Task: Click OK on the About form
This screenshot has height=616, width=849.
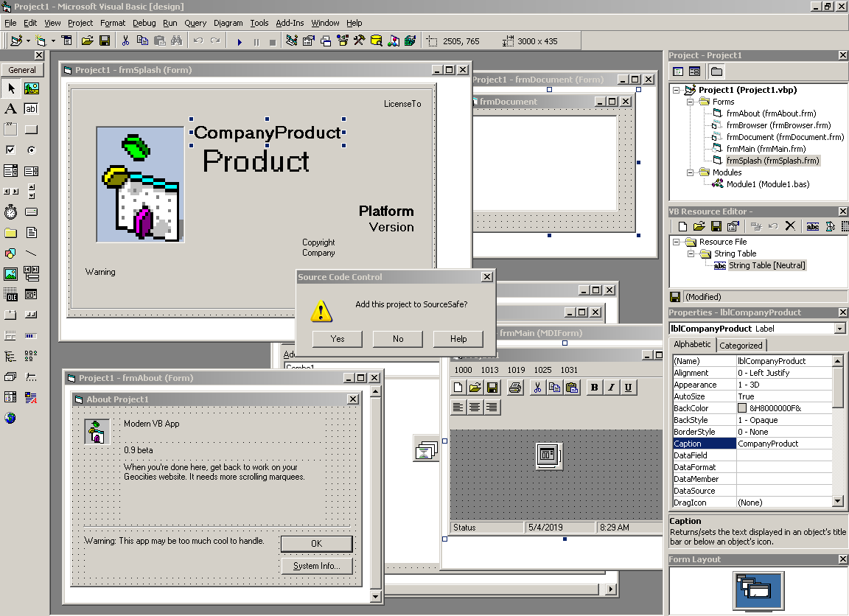Action: point(316,544)
